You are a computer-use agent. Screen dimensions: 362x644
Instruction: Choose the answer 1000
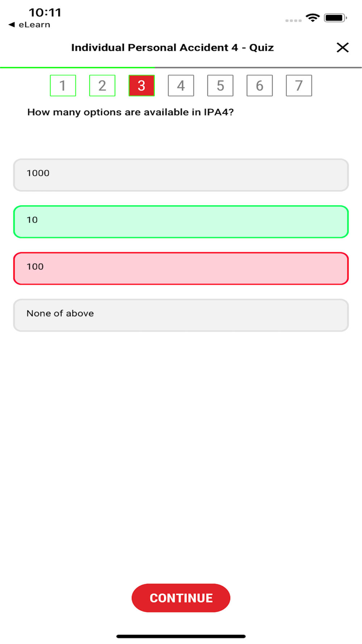tap(181, 175)
